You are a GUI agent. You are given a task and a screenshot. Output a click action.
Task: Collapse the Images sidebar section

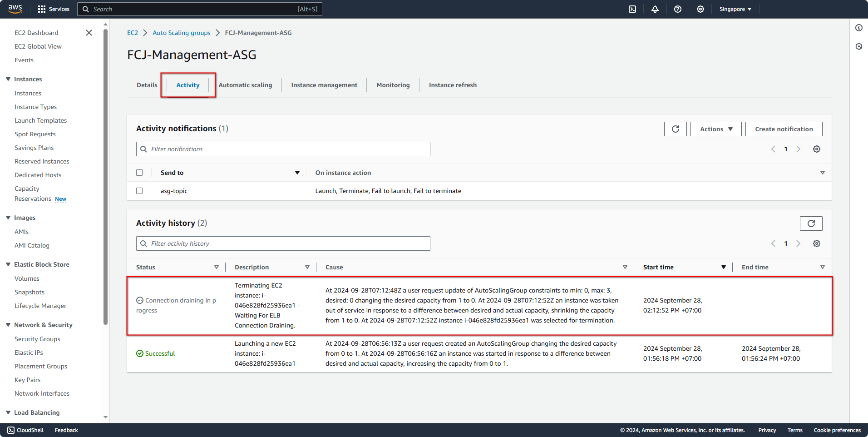8,218
